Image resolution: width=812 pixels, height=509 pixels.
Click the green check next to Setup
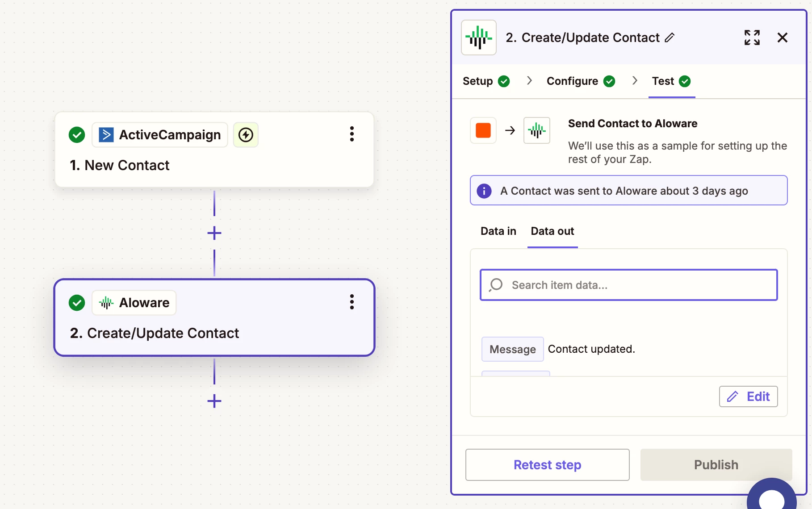pyautogui.click(x=504, y=81)
